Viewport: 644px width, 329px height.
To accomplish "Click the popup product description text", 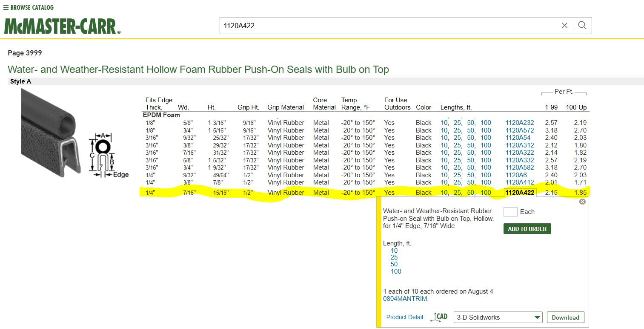I will point(438,218).
